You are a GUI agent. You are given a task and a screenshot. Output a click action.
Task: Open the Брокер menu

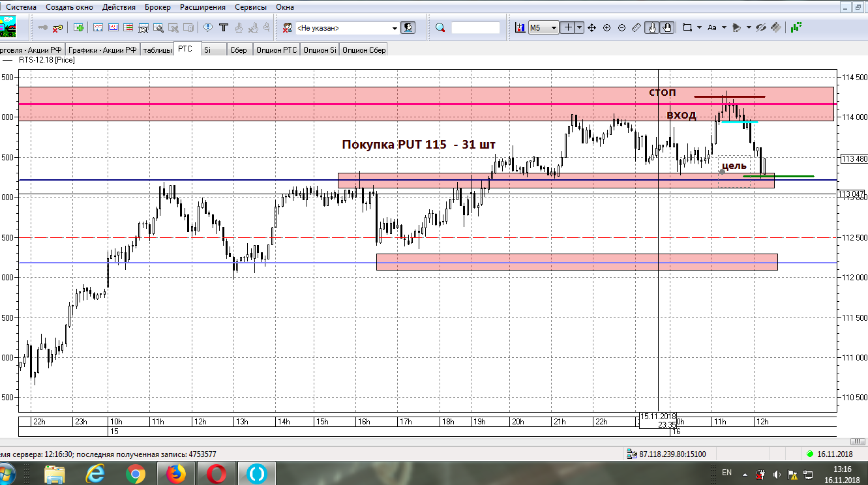(157, 7)
